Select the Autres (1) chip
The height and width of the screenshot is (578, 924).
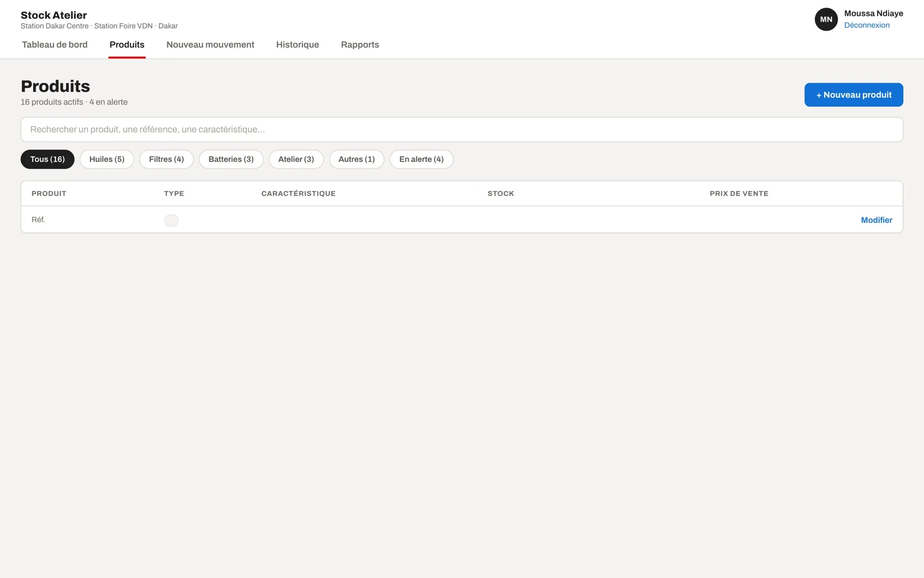[356, 159]
